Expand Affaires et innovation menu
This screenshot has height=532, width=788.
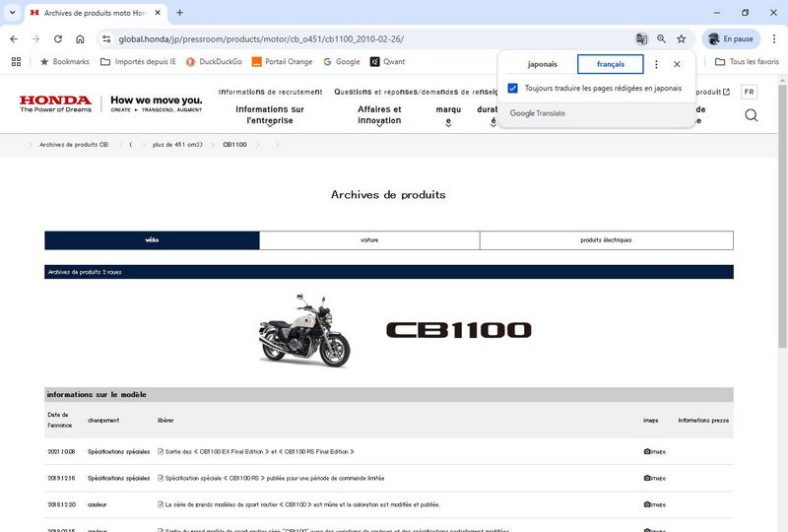379,115
